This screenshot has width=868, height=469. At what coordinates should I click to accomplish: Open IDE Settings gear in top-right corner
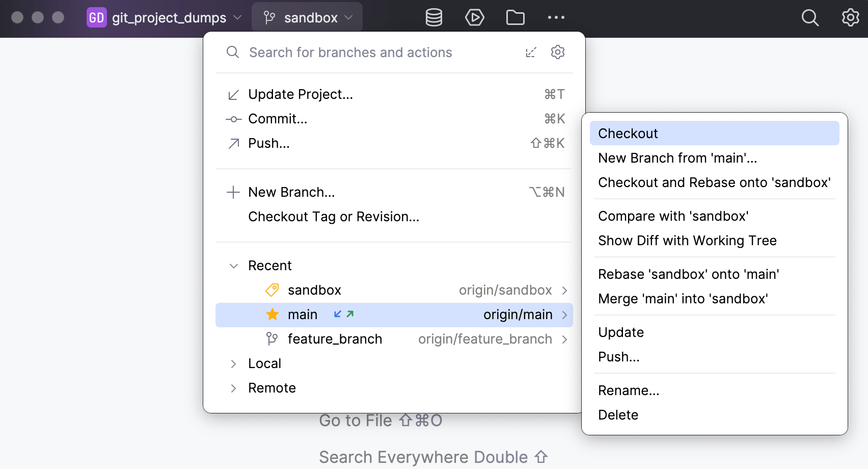click(850, 17)
